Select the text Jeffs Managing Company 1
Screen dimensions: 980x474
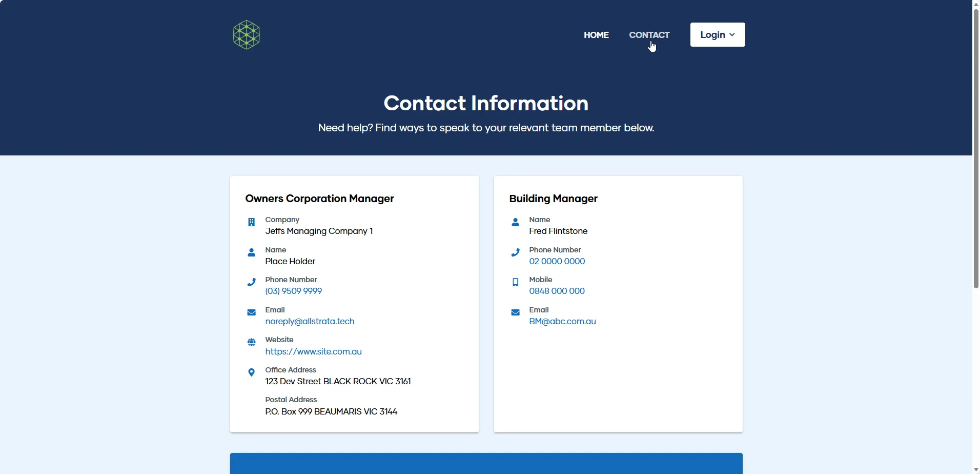[x=319, y=231]
